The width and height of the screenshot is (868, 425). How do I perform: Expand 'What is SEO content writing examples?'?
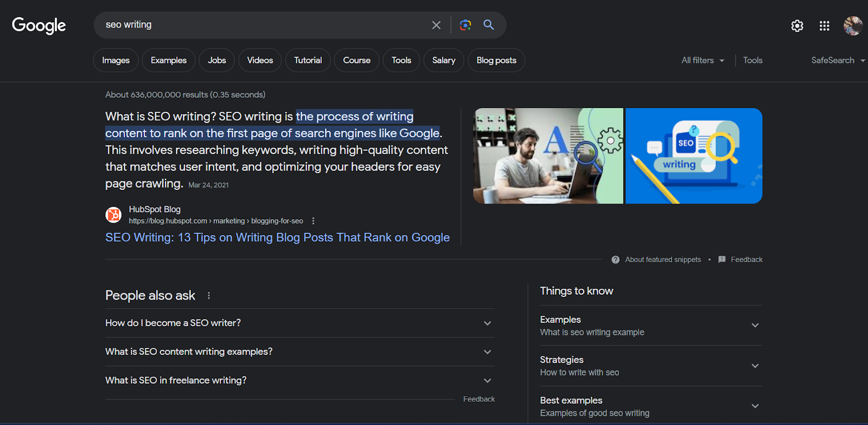point(299,352)
